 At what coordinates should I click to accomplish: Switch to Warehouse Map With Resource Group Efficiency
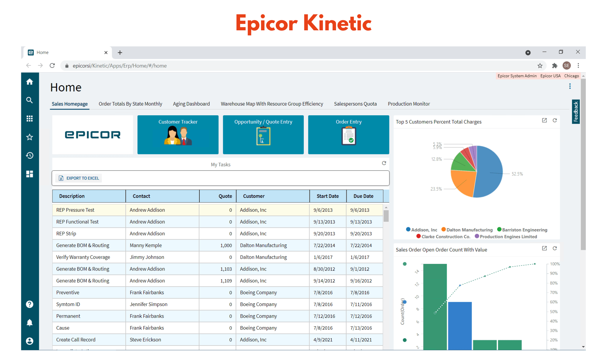point(272,104)
